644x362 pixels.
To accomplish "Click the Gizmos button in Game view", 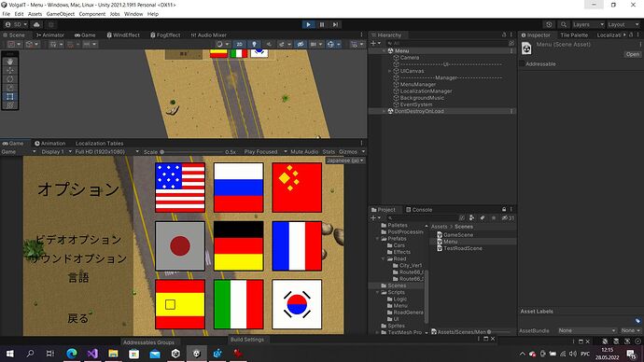I will pyautogui.click(x=348, y=152).
